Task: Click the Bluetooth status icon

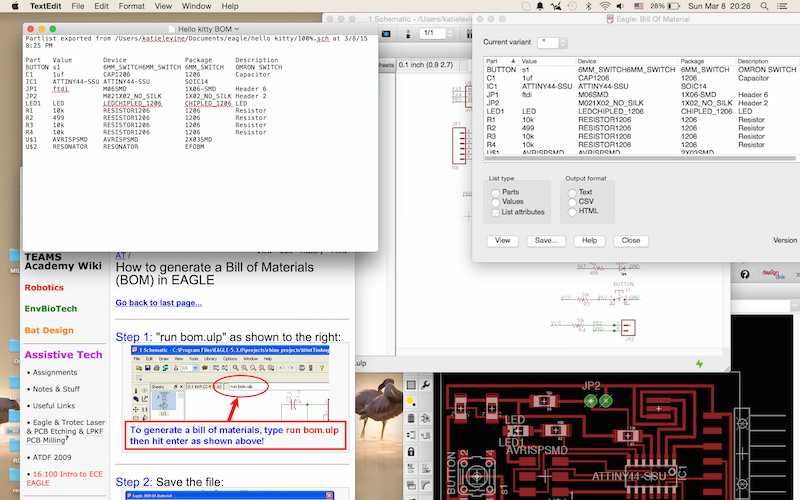Action: point(588,6)
